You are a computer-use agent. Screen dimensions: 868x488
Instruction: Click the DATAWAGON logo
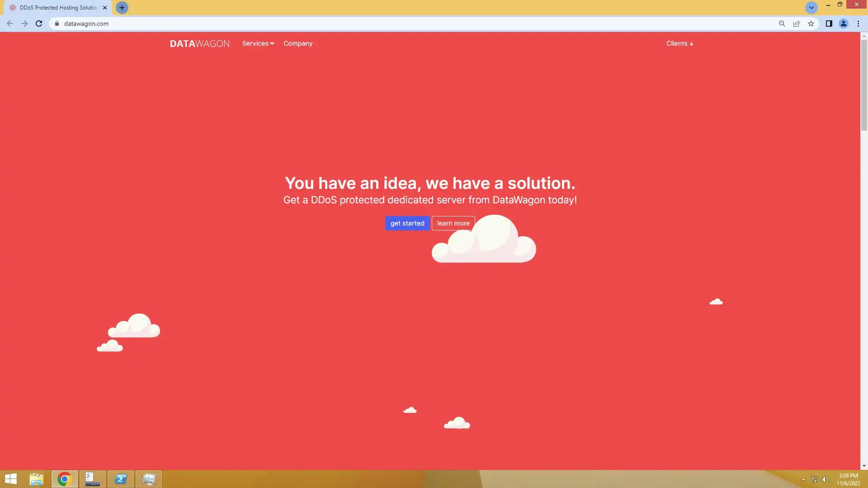pos(199,44)
